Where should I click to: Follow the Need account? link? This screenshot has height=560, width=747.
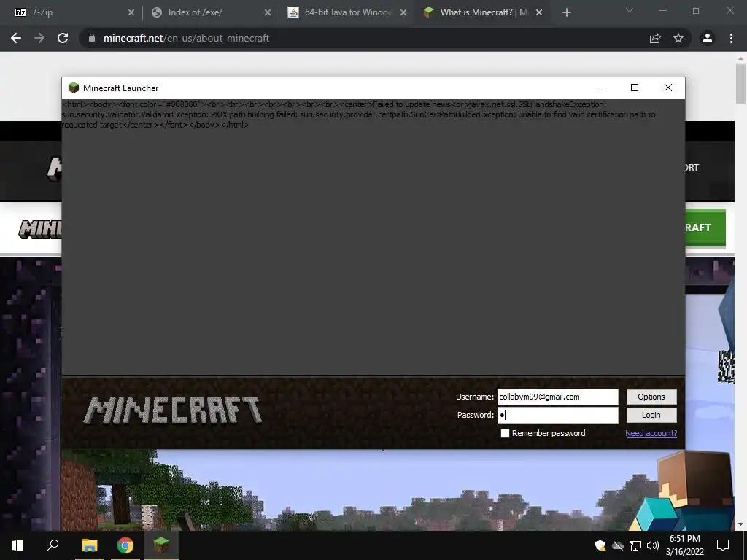click(651, 433)
